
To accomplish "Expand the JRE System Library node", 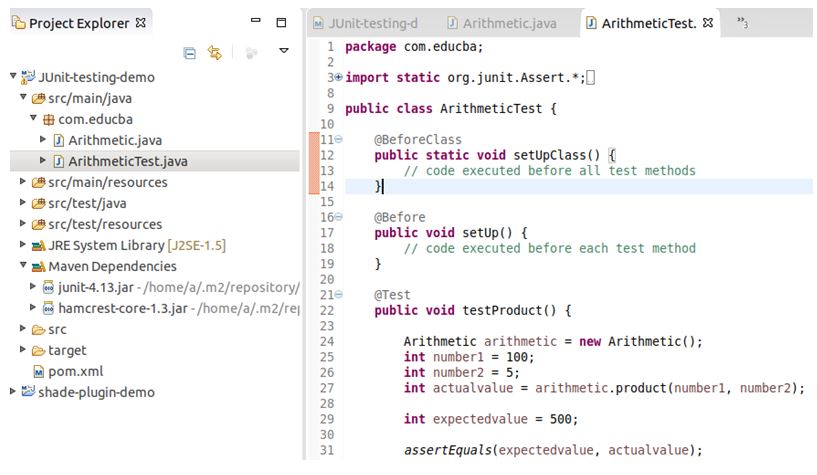I will (23, 244).
